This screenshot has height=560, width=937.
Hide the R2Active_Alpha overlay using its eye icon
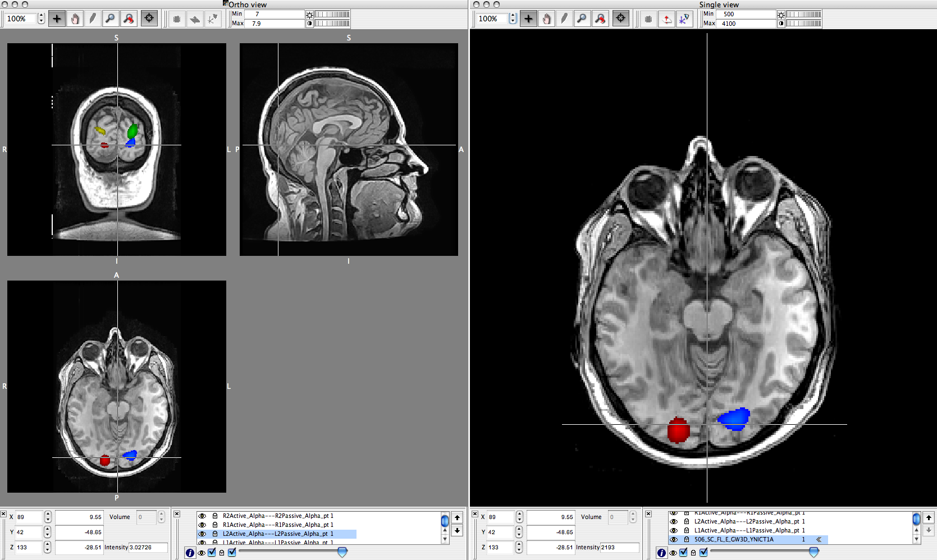pos(202,516)
